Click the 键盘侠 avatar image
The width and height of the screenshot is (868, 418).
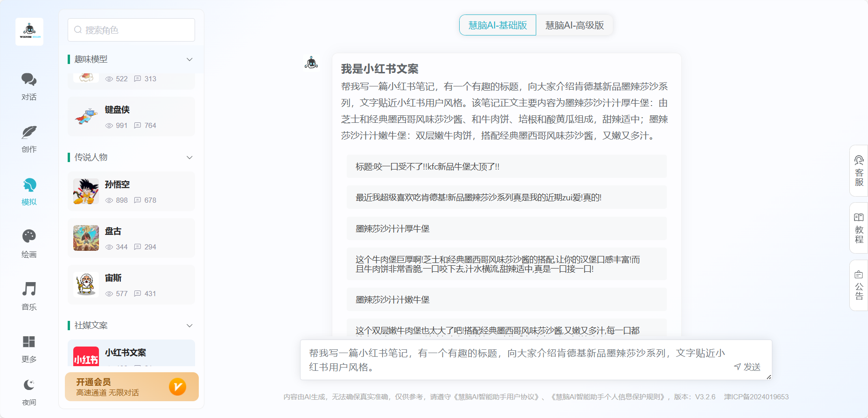coord(86,116)
